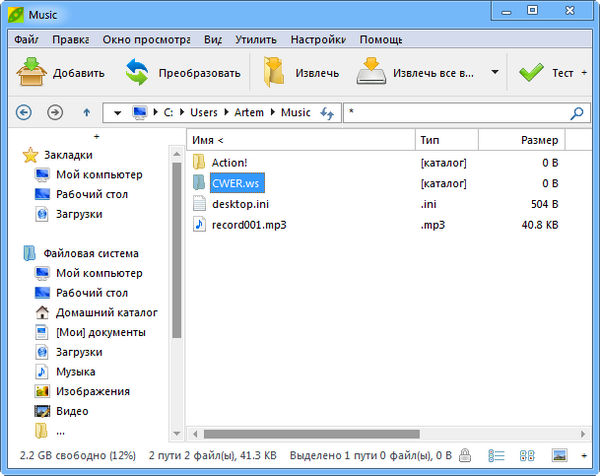Click the refresh icon in address bar
The height and width of the screenshot is (476, 600).
327,113
